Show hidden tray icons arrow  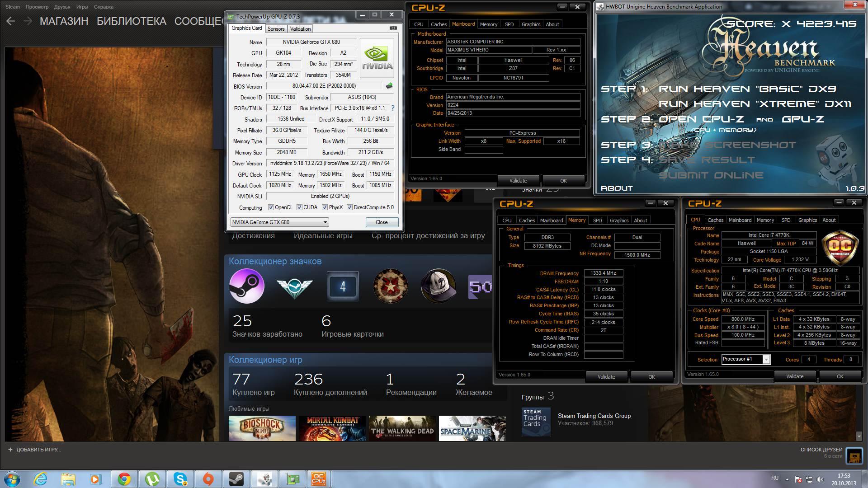click(787, 479)
